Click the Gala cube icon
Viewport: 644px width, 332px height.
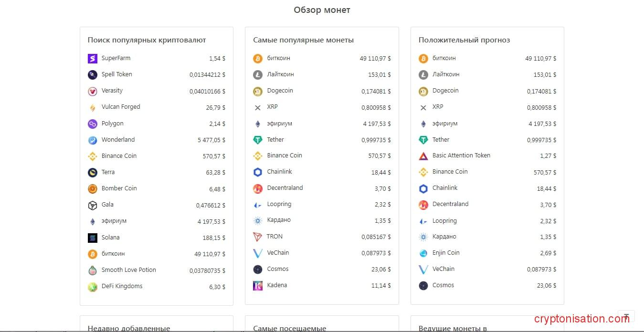pos(93,205)
